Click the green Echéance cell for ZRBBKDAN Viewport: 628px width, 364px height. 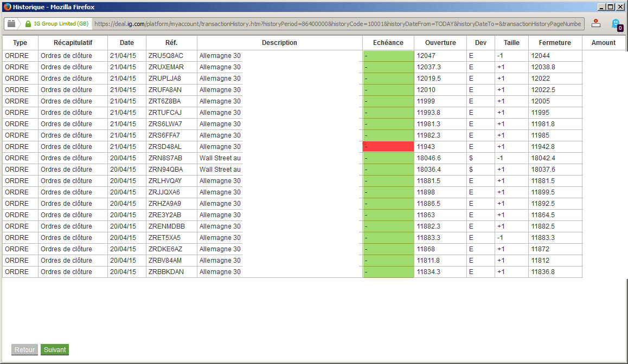tap(388, 272)
